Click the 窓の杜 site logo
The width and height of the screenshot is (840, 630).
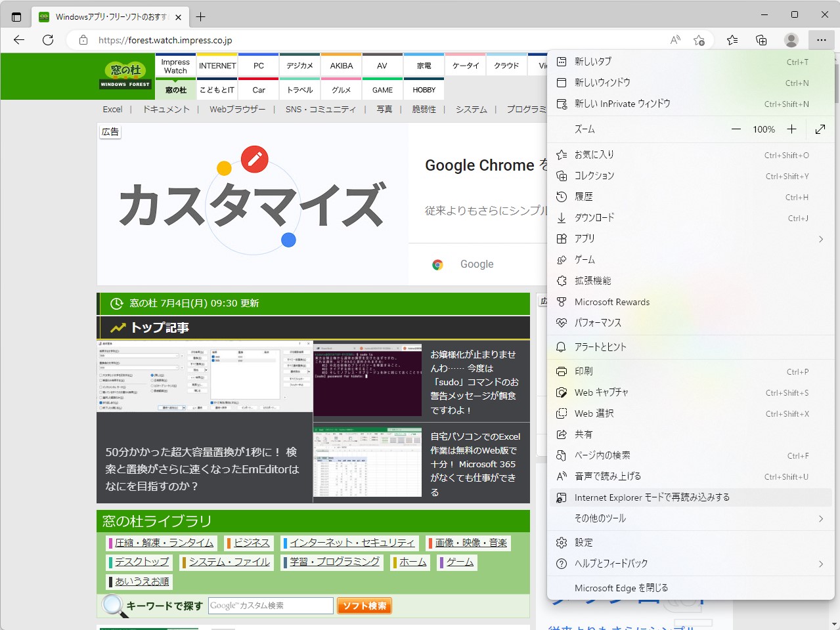(x=125, y=75)
